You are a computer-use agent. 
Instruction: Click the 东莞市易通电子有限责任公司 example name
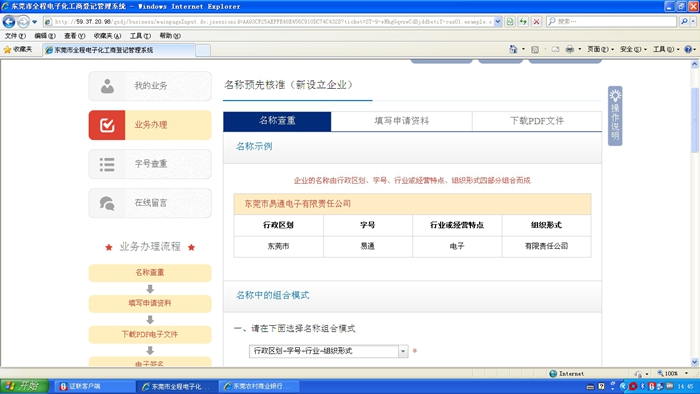pyautogui.click(x=297, y=204)
